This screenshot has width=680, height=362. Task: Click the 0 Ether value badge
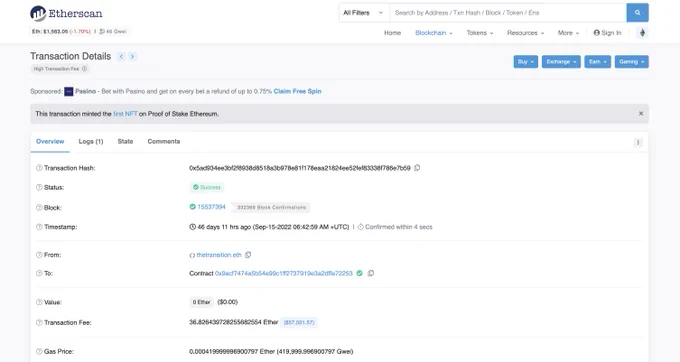tap(201, 302)
